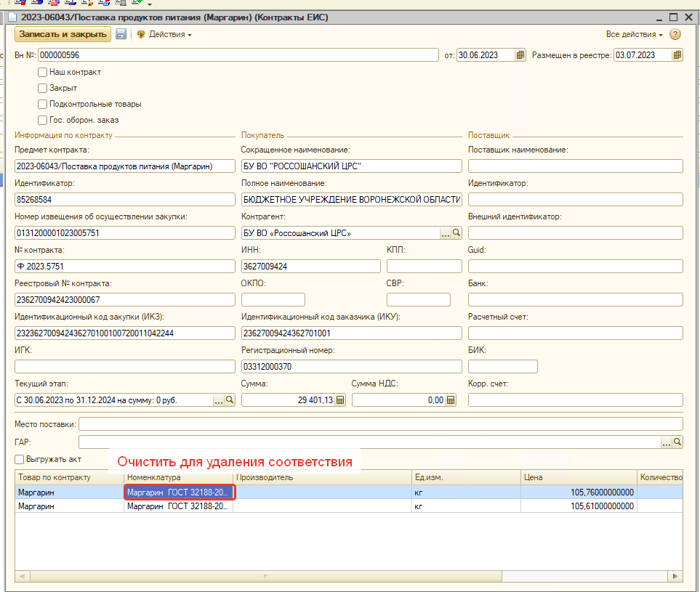Enable Гос. оборон. заказ checkbox
This screenshot has height=592, width=700.
42,121
